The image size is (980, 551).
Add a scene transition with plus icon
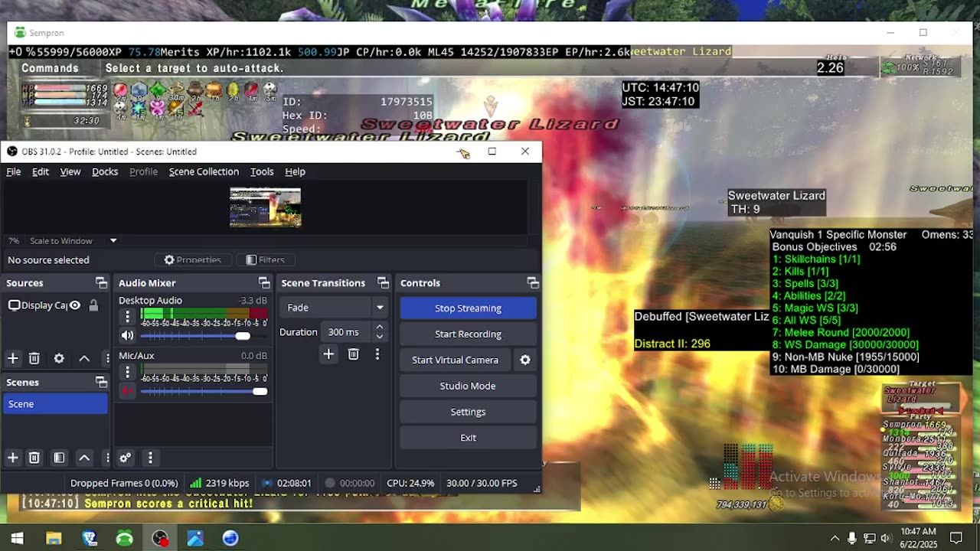[x=328, y=354]
